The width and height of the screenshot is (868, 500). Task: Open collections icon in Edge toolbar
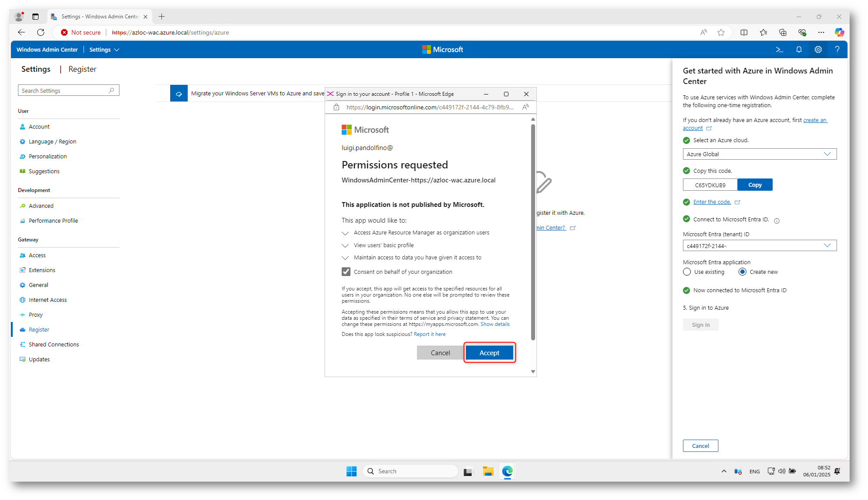pos(783,32)
